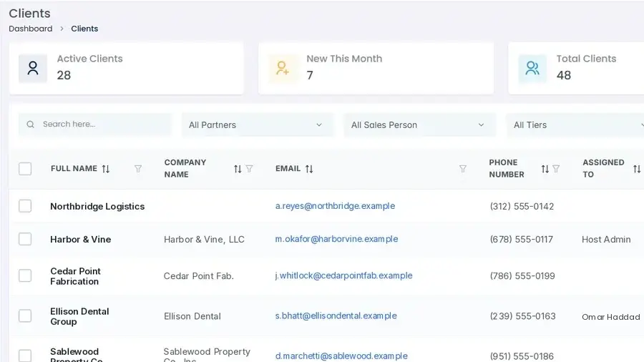Check the Harbor & Vine row checkbox
This screenshot has width=644, height=362.
coord(25,239)
